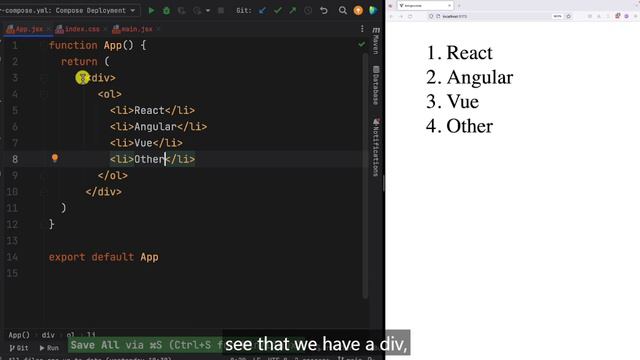Click the '<li>React</li>' code line
The height and width of the screenshot is (360, 640).
click(x=152, y=110)
